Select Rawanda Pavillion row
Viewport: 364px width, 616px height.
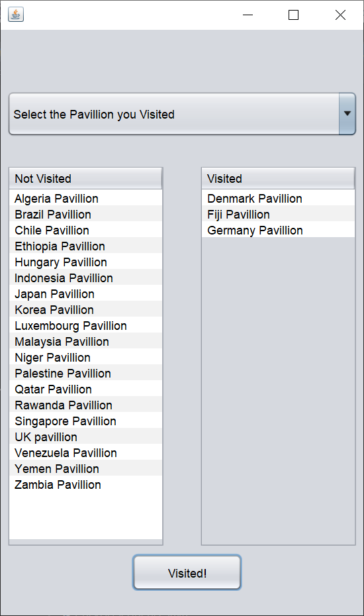85,405
